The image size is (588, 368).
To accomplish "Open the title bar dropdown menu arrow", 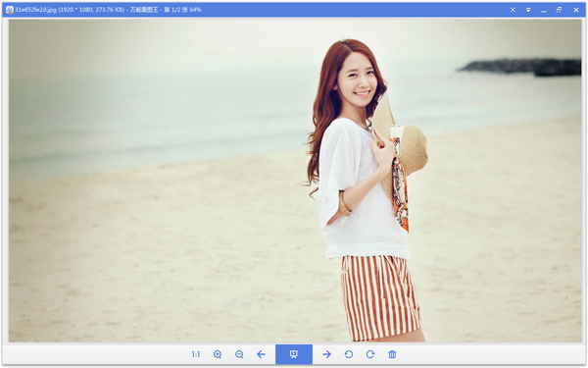I will tap(528, 10).
